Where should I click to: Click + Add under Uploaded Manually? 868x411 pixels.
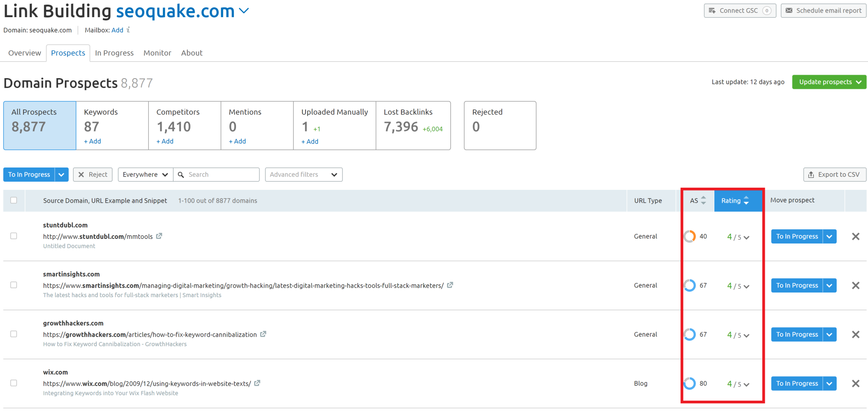pos(310,141)
